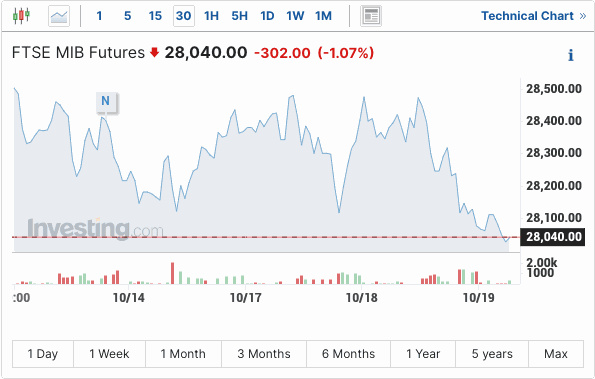Viewport: 595px width, 379px height.
Task: Select the 5H interval
Action: 239,16
